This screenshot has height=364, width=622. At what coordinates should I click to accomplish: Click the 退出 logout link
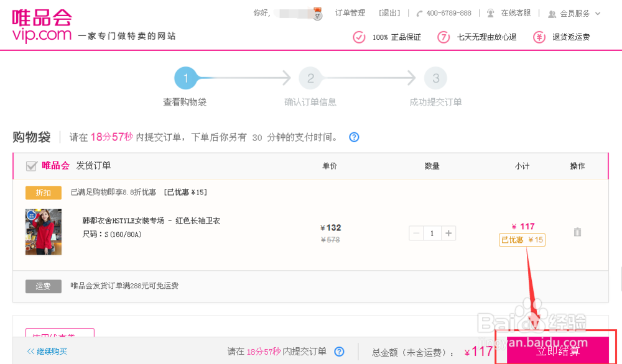(x=389, y=13)
